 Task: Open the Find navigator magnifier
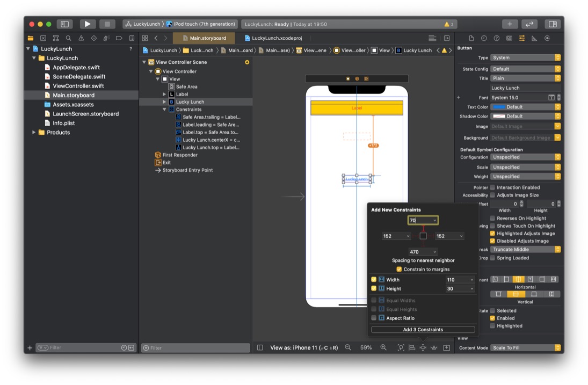[x=68, y=38]
